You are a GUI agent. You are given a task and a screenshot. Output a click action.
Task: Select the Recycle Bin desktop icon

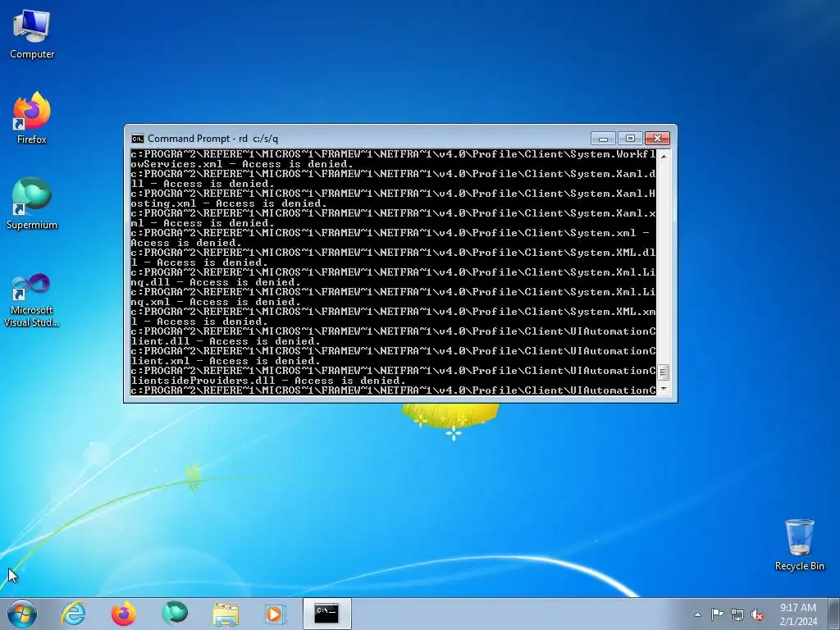pyautogui.click(x=799, y=545)
